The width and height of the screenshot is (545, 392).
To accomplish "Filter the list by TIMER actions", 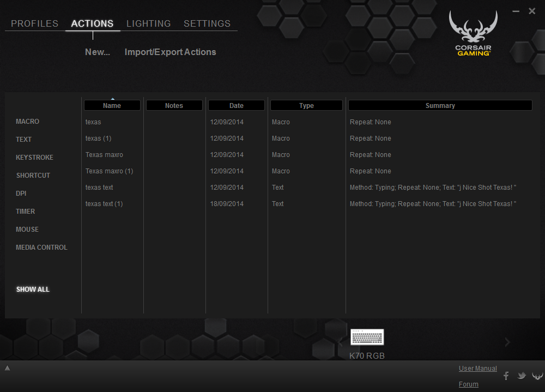I will click(x=26, y=212).
